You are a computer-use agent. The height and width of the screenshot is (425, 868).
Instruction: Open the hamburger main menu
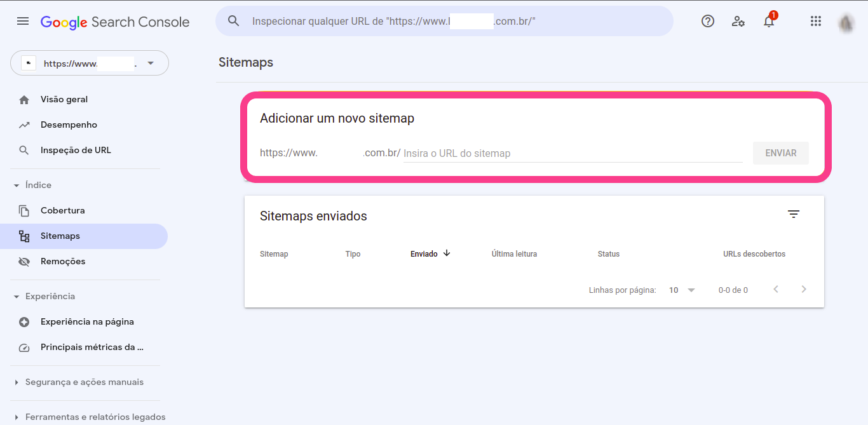coord(23,21)
